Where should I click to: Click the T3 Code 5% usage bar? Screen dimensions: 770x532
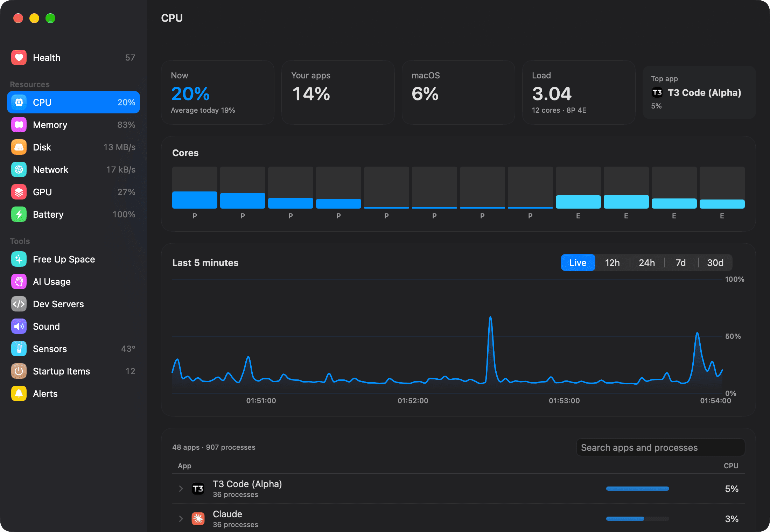click(x=637, y=489)
